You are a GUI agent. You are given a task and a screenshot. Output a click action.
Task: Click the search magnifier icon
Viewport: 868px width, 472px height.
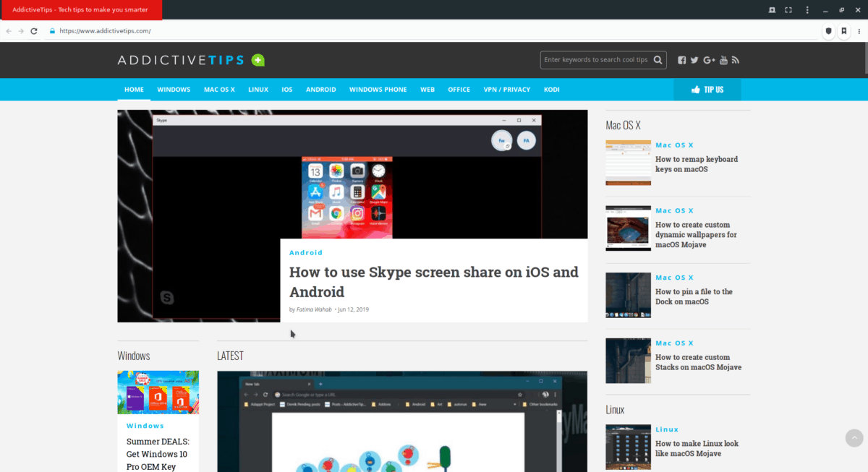[x=658, y=60]
